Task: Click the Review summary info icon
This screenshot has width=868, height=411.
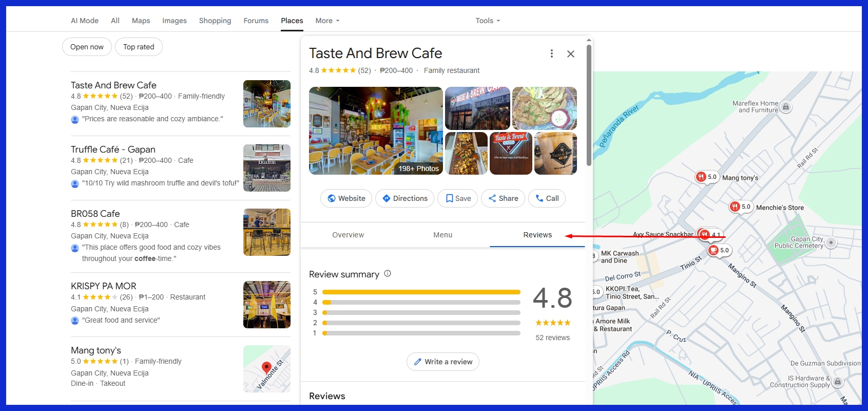Action: 388,274
